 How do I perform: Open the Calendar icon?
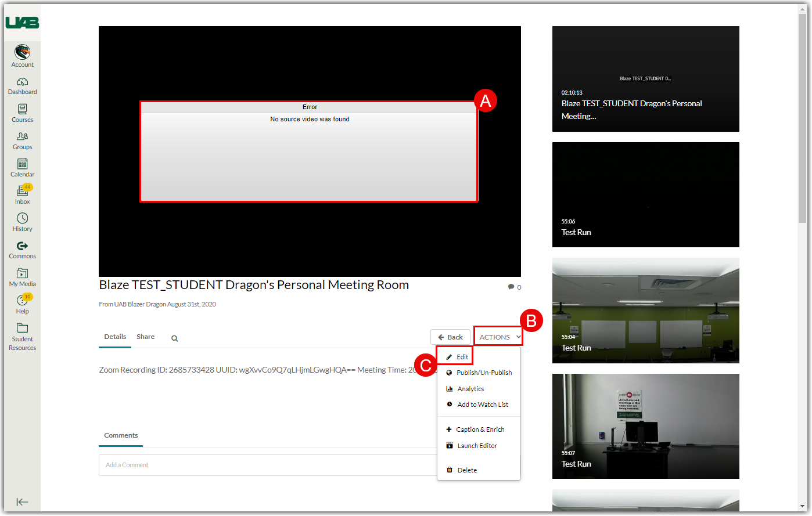coord(22,168)
